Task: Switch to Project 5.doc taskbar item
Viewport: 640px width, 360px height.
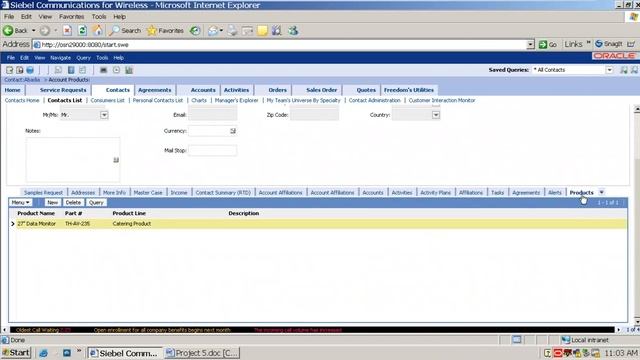Action: pos(202,353)
